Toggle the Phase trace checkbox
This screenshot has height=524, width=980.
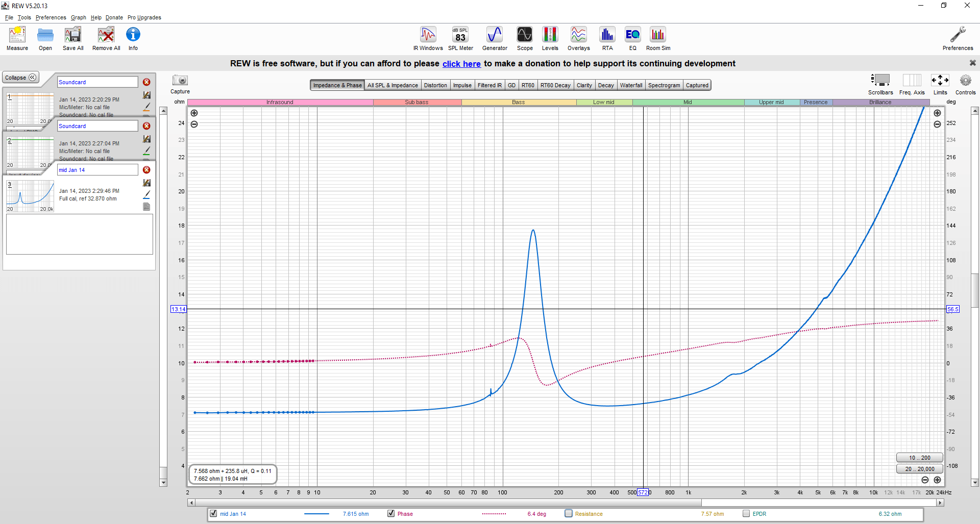[x=391, y=513]
